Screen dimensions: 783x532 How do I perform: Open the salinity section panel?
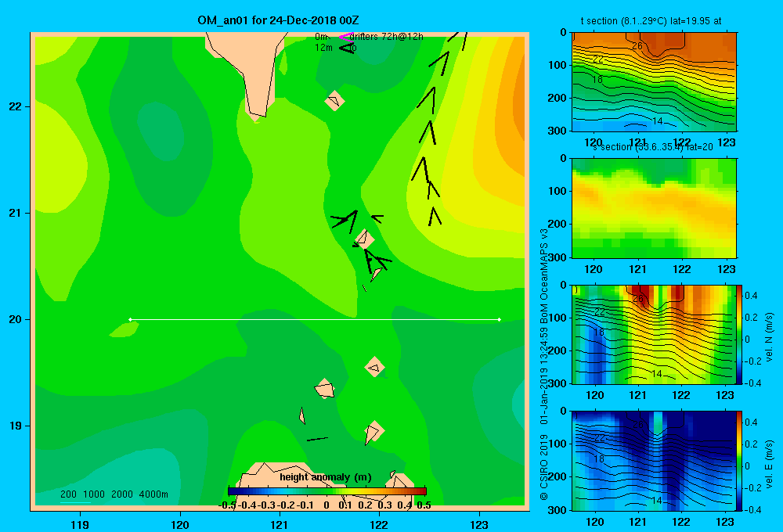click(654, 208)
